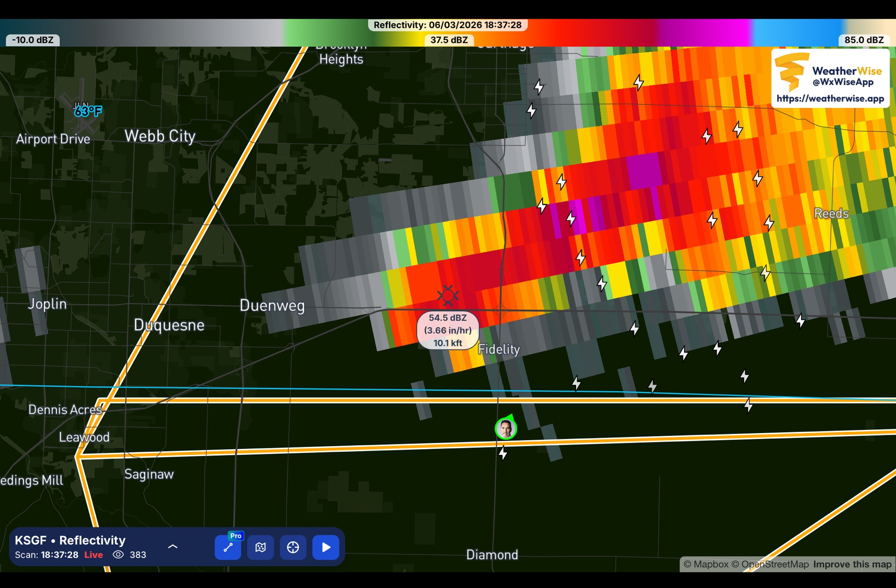The height and width of the screenshot is (588, 896).
Task: Open KSGF Reflectivity product selector
Action: pos(70,540)
